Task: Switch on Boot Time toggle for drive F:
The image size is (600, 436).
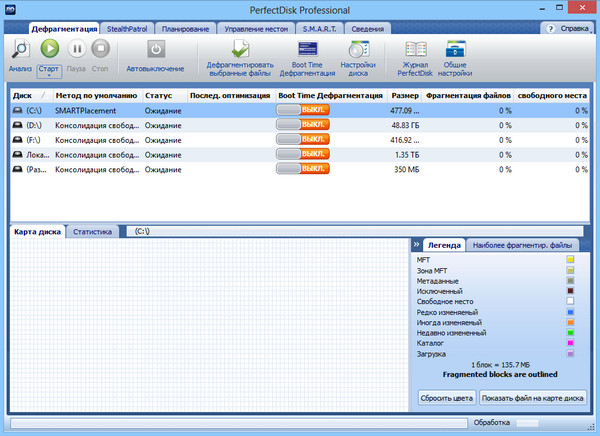Action: 301,140
